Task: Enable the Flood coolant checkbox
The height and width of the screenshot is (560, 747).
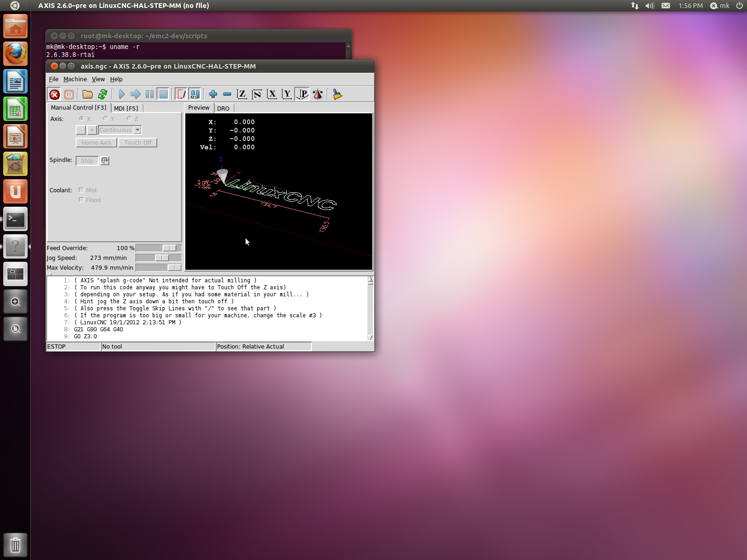Action: coord(82,200)
